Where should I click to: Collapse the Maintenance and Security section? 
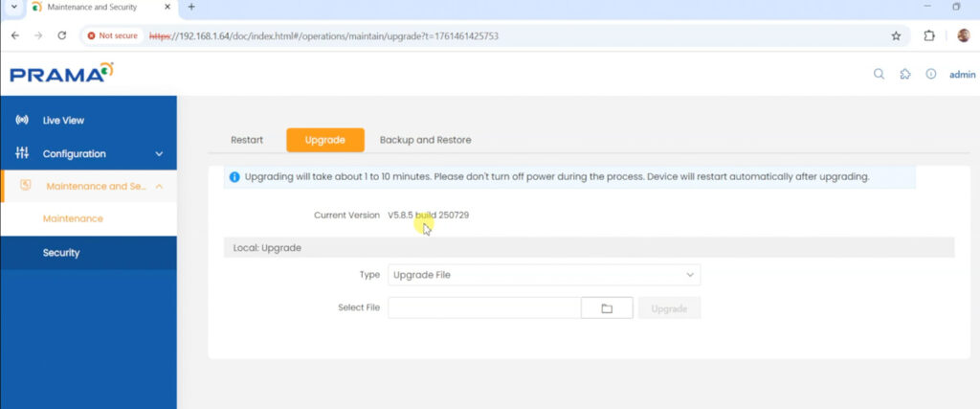tap(159, 186)
